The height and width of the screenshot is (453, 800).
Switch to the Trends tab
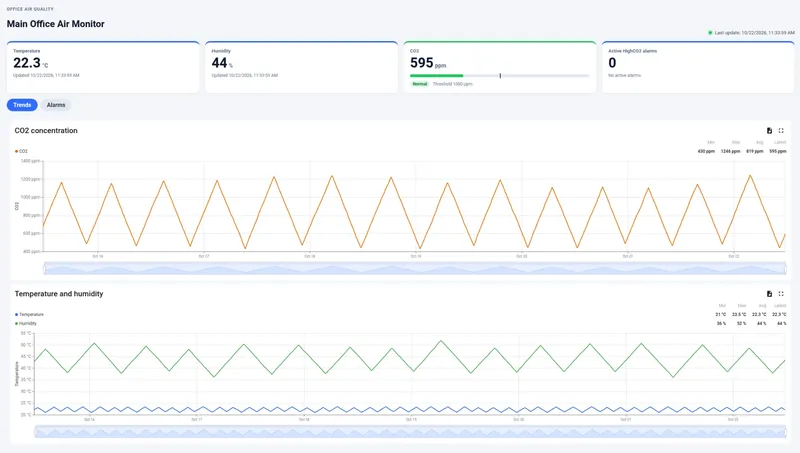[x=22, y=105]
